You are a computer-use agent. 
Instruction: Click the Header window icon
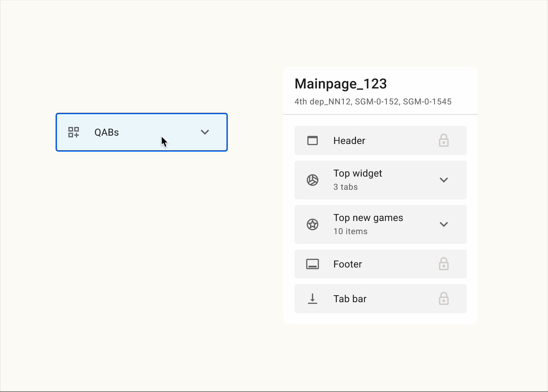coord(313,140)
